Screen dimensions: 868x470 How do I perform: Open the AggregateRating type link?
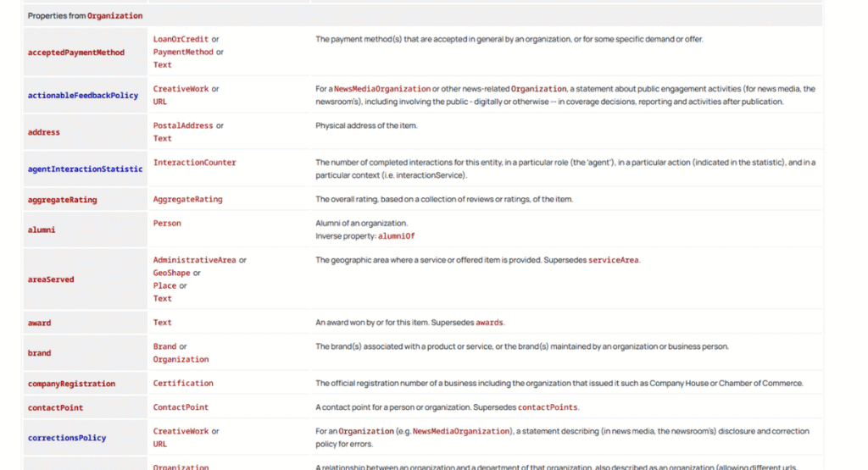(x=187, y=200)
